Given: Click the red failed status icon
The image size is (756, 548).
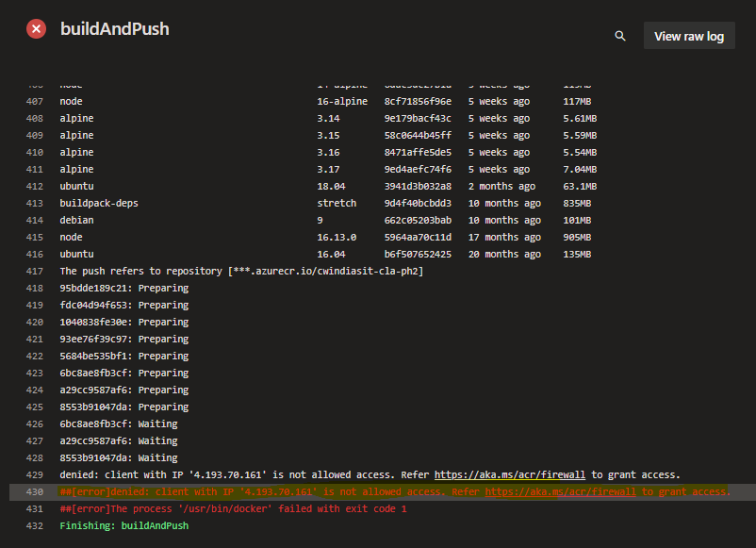Looking at the screenshot, I should click(x=36, y=29).
